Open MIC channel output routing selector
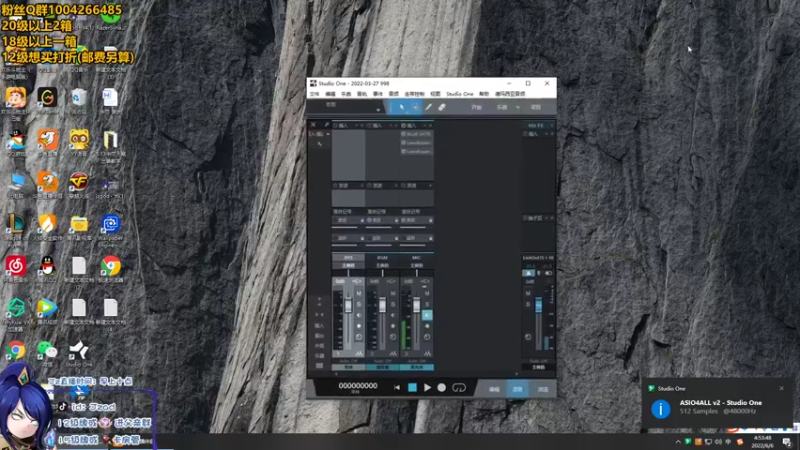Image resolution: width=800 pixels, height=450 pixels. 416,265
